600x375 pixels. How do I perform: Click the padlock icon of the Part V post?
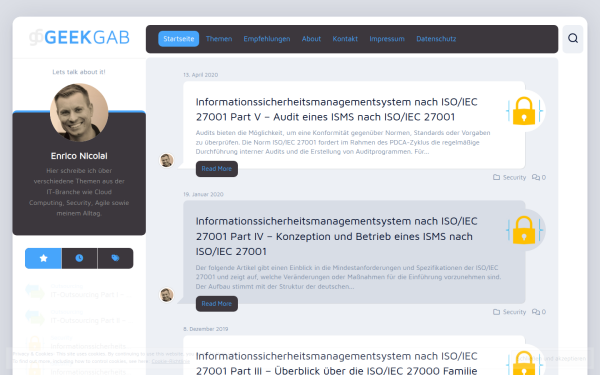pyautogui.click(x=524, y=111)
